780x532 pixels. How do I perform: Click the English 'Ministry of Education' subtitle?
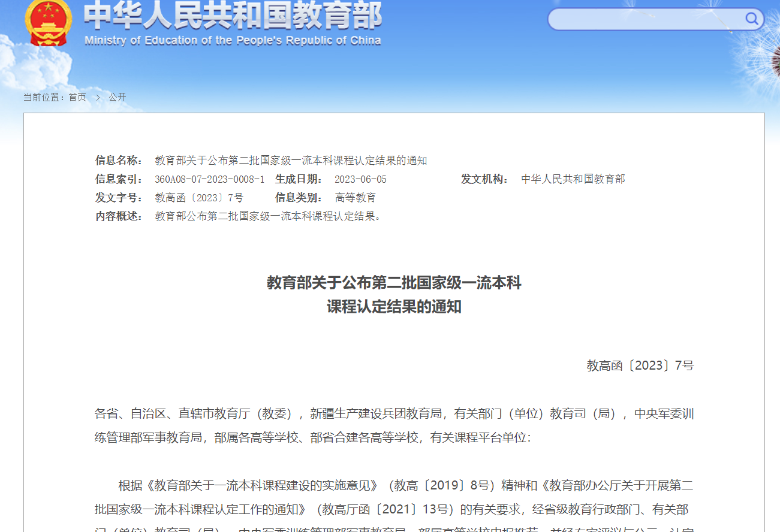(233, 41)
